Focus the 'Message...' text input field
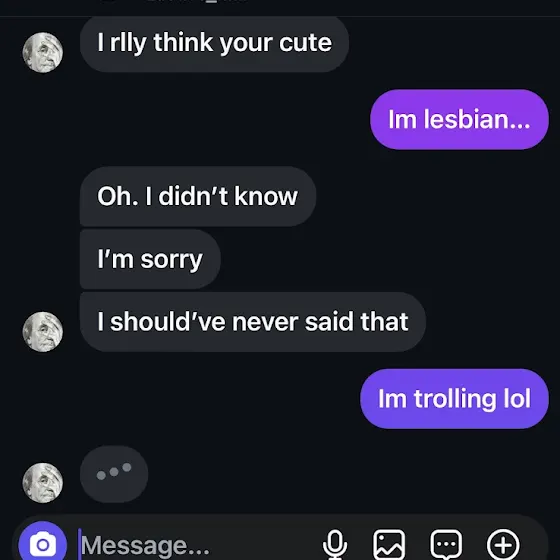 pyautogui.click(x=196, y=545)
